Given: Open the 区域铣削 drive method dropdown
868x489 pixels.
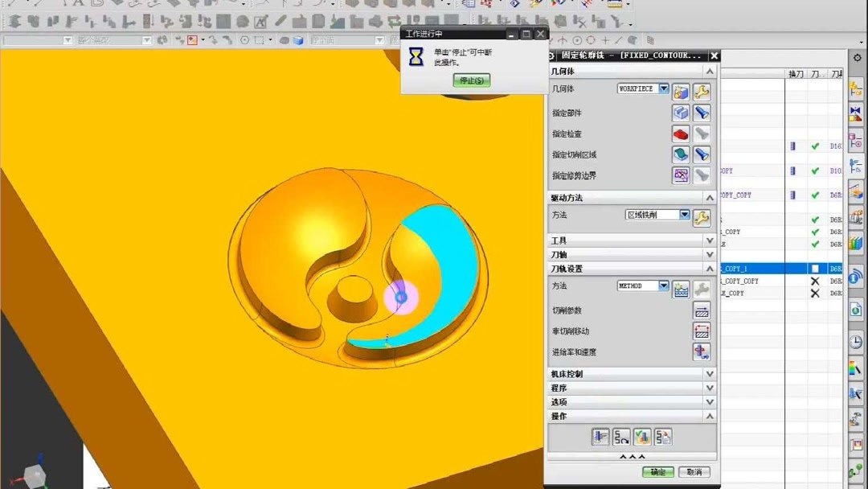Looking at the screenshot, I should point(685,214).
